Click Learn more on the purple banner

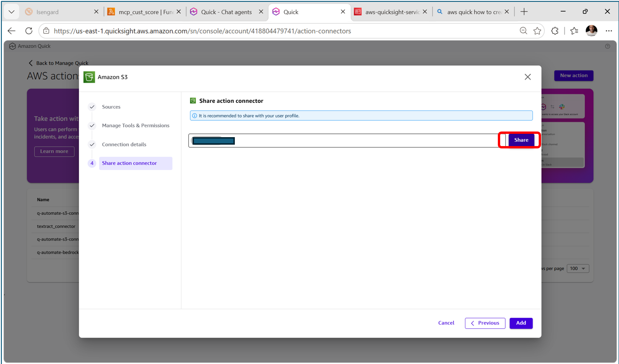(54, 151)
